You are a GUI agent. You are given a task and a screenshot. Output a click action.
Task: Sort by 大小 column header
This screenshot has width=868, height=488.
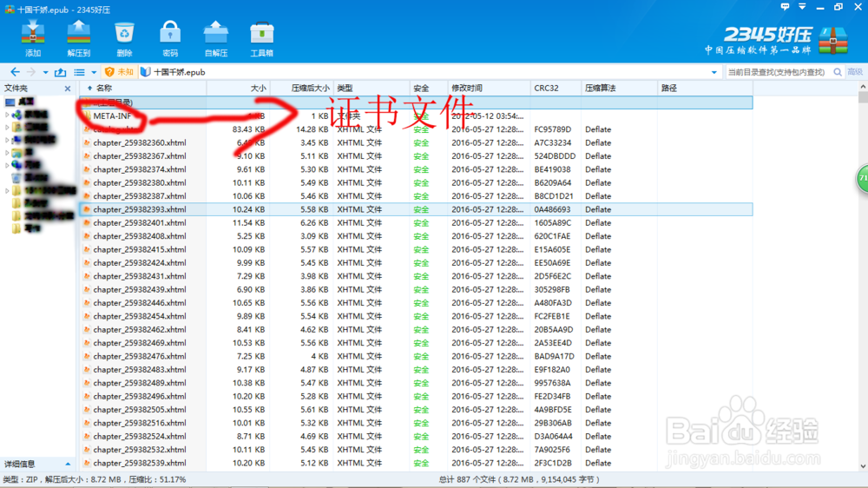239,88
